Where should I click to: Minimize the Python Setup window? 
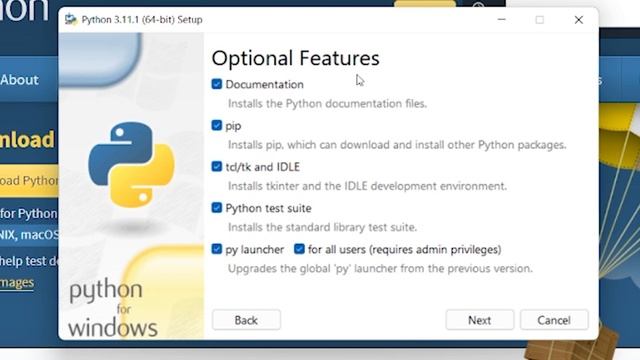(502, 20)
